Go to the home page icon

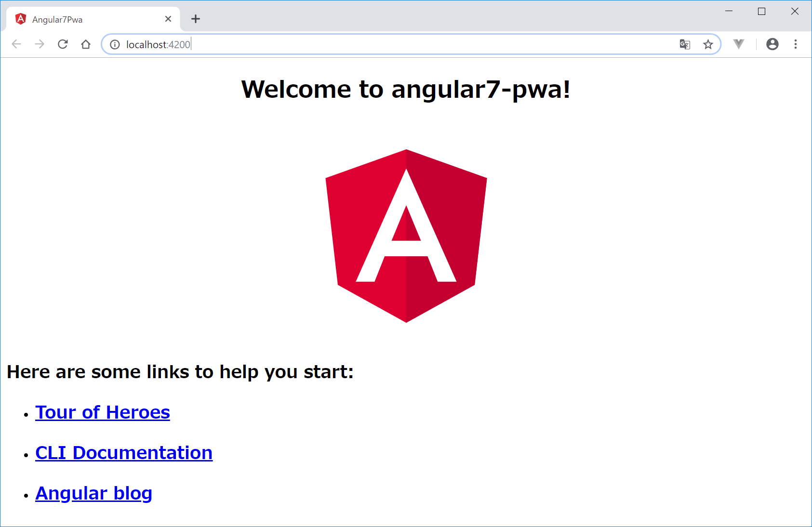point(86,44)
